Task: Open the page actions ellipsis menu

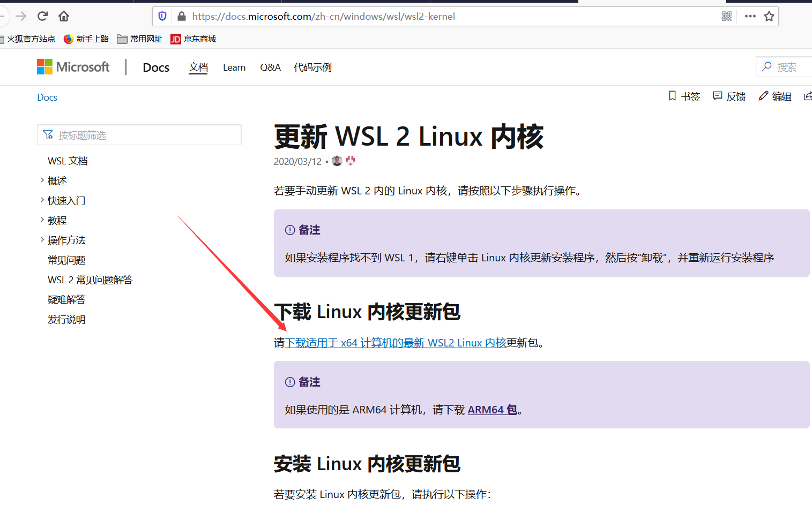Action: pos(749,16)
